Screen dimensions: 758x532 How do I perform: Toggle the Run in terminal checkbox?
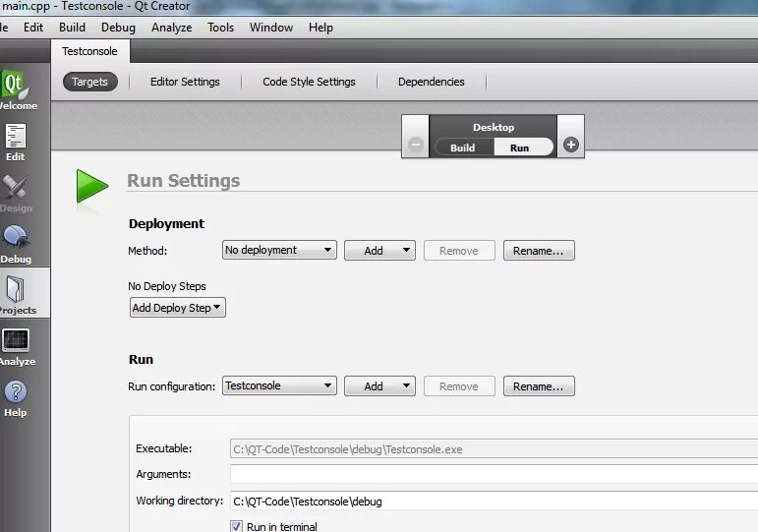pos(236,526)
